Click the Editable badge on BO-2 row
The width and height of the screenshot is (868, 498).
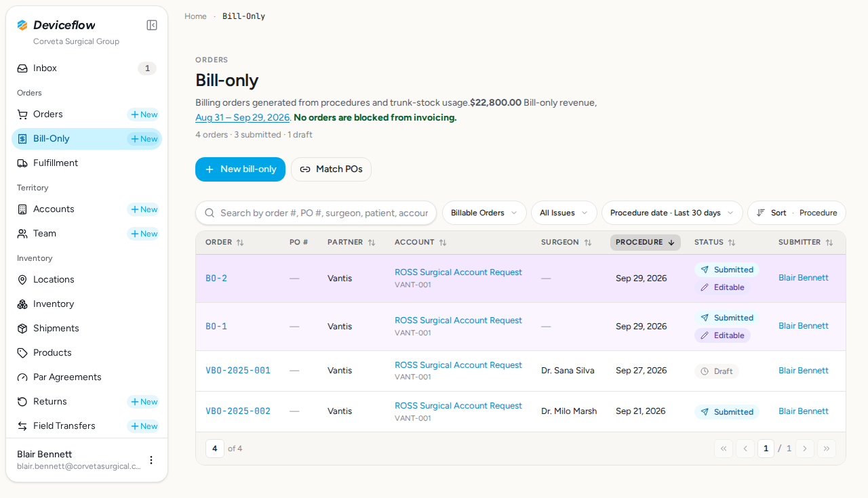pos(722,287)
